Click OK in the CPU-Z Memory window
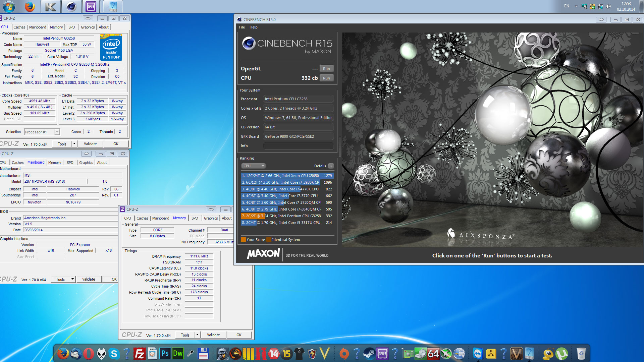This screenshot has width=644, height=362. (239, 335)
